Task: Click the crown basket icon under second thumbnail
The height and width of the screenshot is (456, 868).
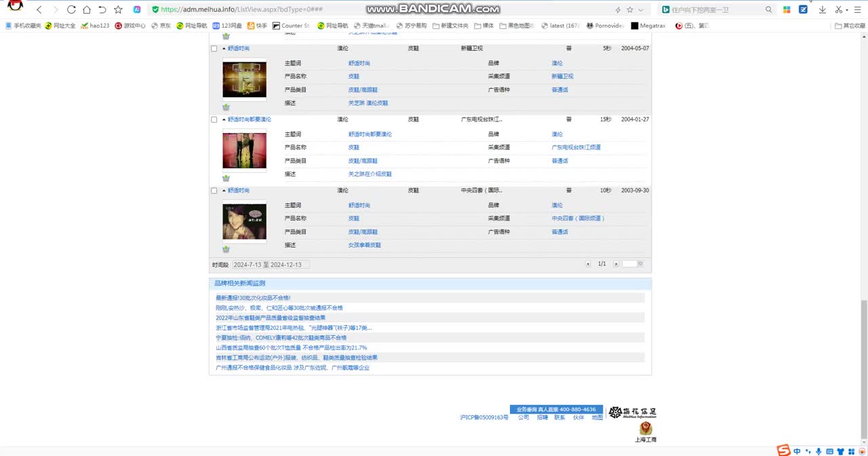Action: [226, 178]
